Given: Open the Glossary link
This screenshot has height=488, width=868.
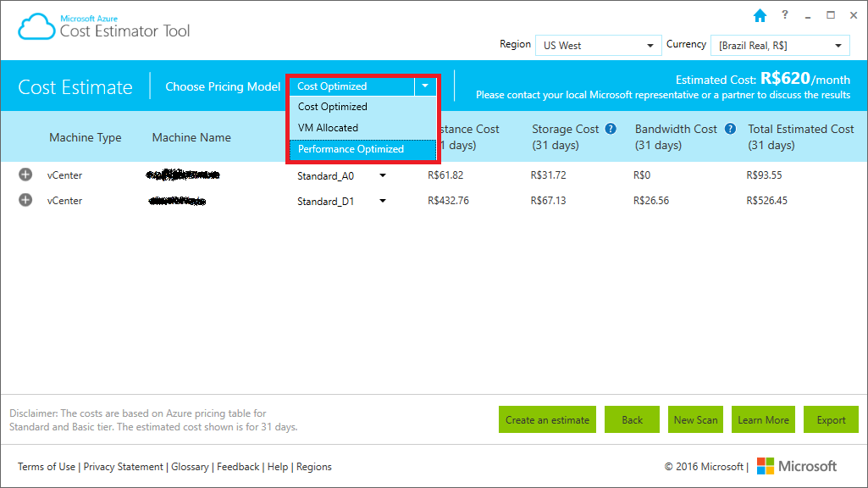Looking at the screenshot, I should point(190,467).
